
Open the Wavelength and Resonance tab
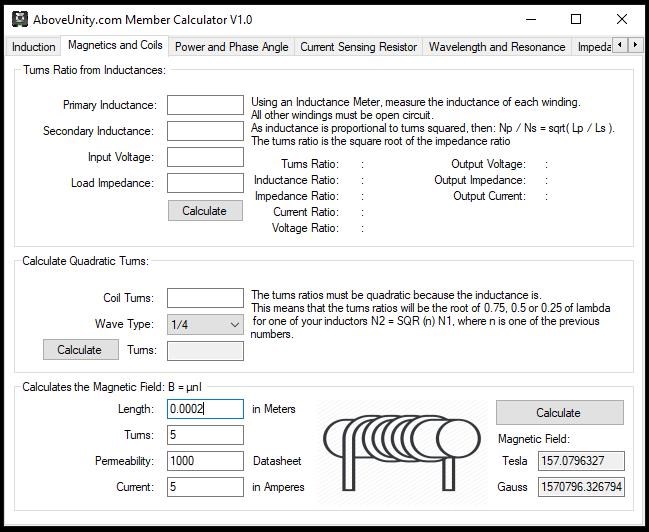[497, 47]
